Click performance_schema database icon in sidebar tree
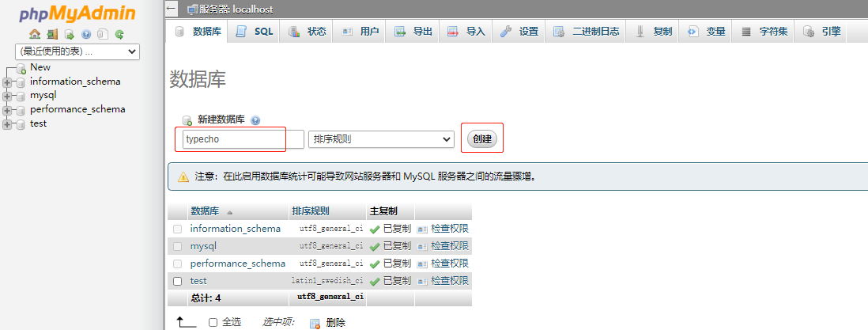This screenshot has width=868, height=330. [x=21, y=110]
